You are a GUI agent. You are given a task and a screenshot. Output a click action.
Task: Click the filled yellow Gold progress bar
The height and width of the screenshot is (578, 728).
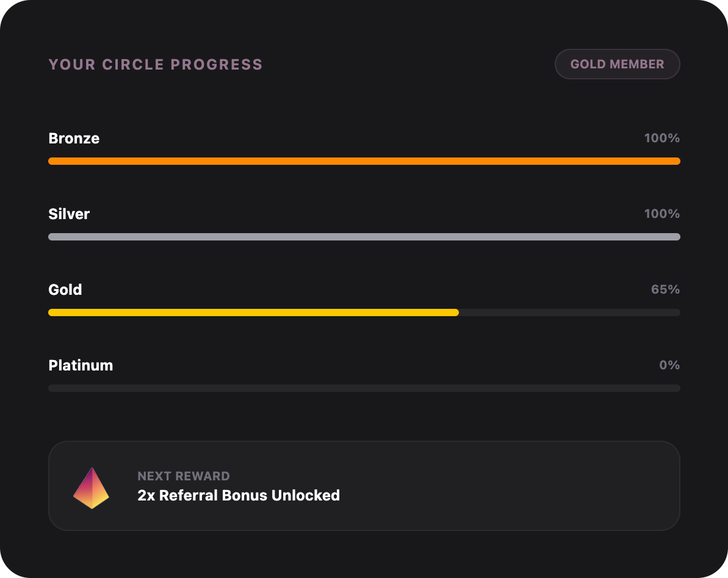coord(253,312)
